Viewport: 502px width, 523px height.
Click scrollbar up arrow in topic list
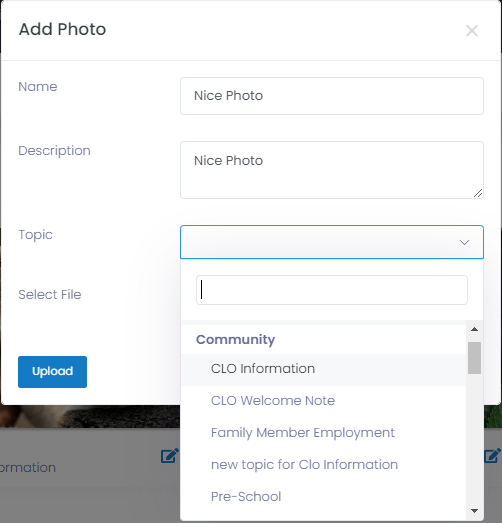(x=474, y=330)
